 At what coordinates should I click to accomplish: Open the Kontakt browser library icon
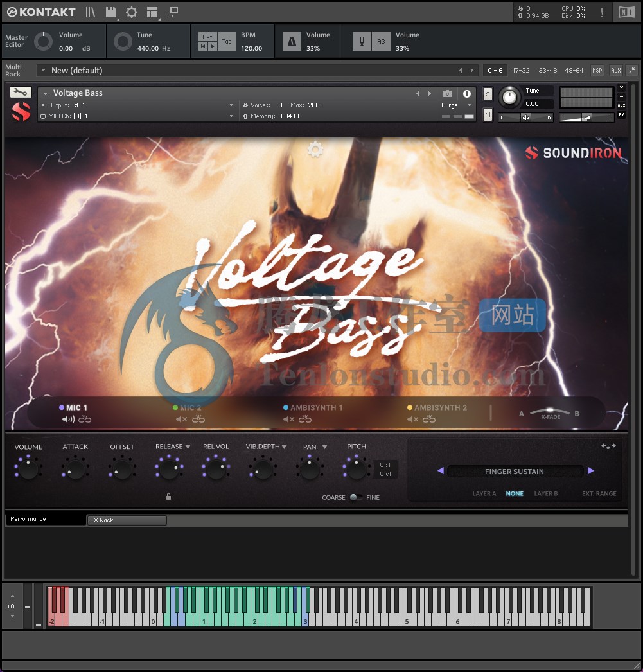click(90, 12)
